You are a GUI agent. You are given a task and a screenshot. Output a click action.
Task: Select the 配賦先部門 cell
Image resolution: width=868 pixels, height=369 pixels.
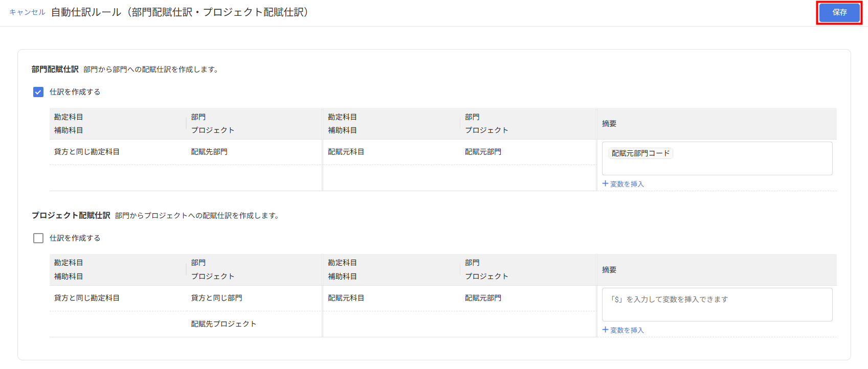tap(209, 152)
